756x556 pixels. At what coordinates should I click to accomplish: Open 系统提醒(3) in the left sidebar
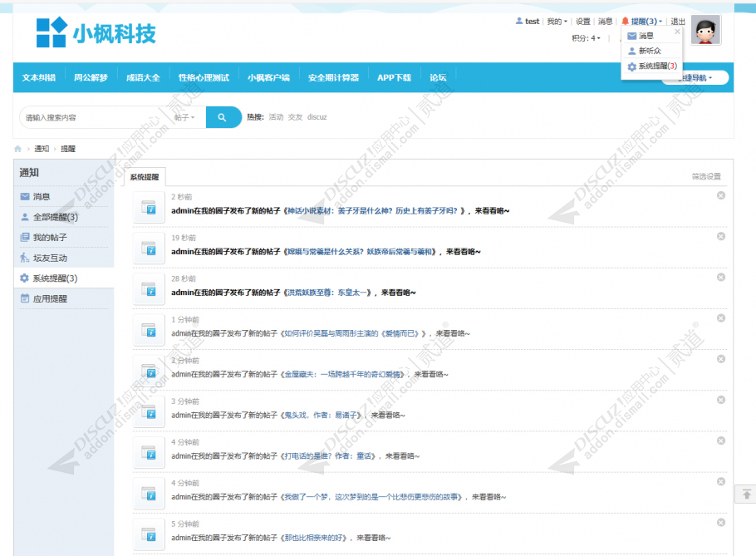click(55, 278)
